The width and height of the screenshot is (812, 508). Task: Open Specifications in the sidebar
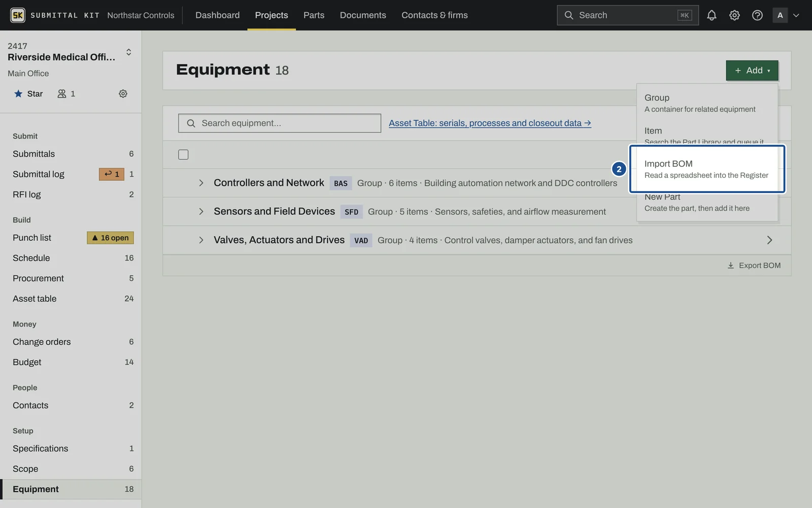pyautogui.click(x=71, y=449)
